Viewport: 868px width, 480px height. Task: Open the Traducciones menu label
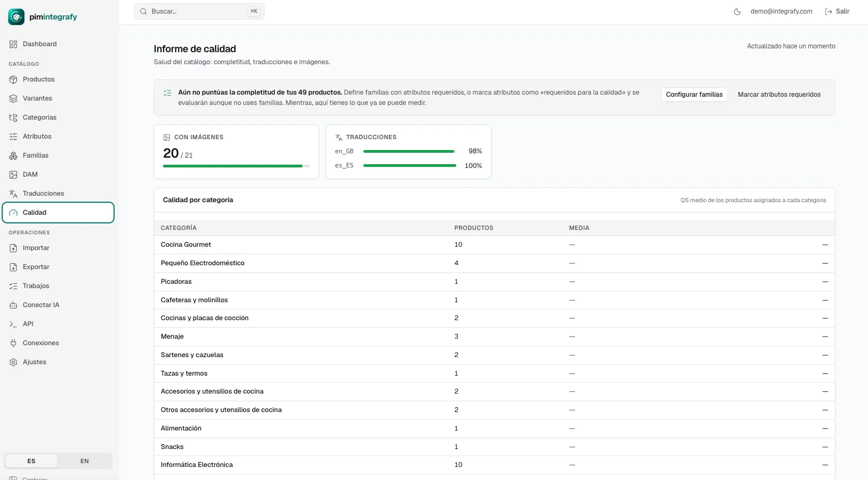pyautogui.click(x=43, y=194)
